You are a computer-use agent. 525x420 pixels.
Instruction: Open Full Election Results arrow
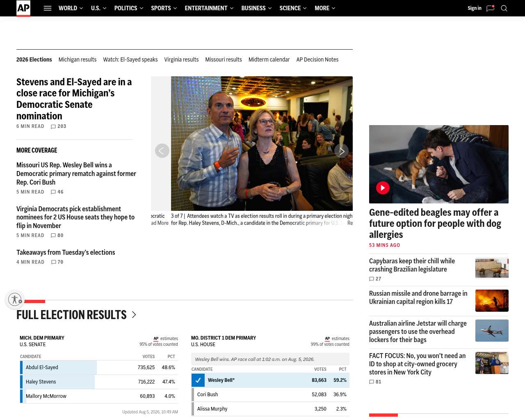[x=134, y=315]
